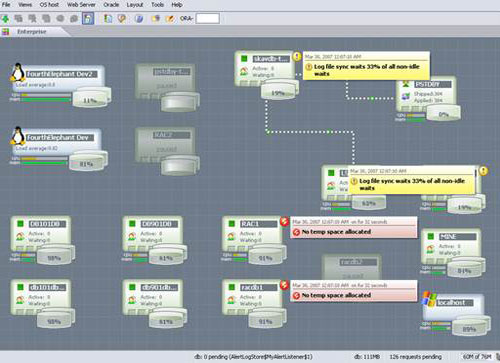Screen dimensions: 500x363
Task: Click the green plus add icon in toolbar
Action: (5, 19)
